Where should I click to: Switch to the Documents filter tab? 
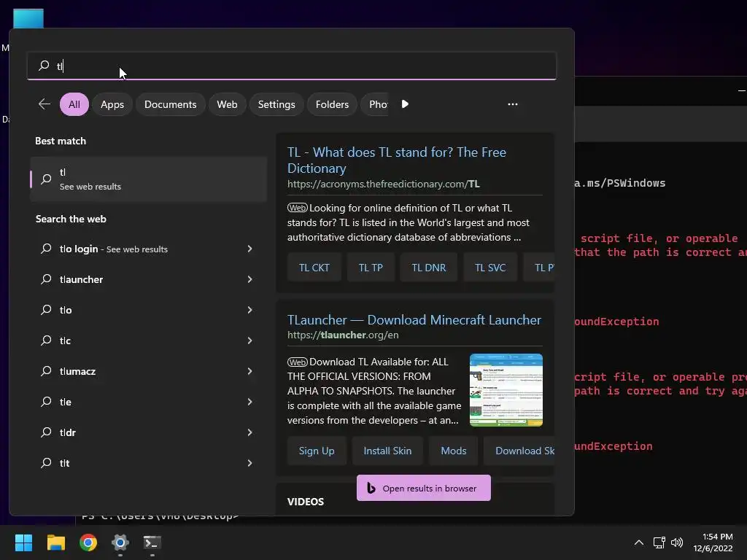click(x=171, y=104)
